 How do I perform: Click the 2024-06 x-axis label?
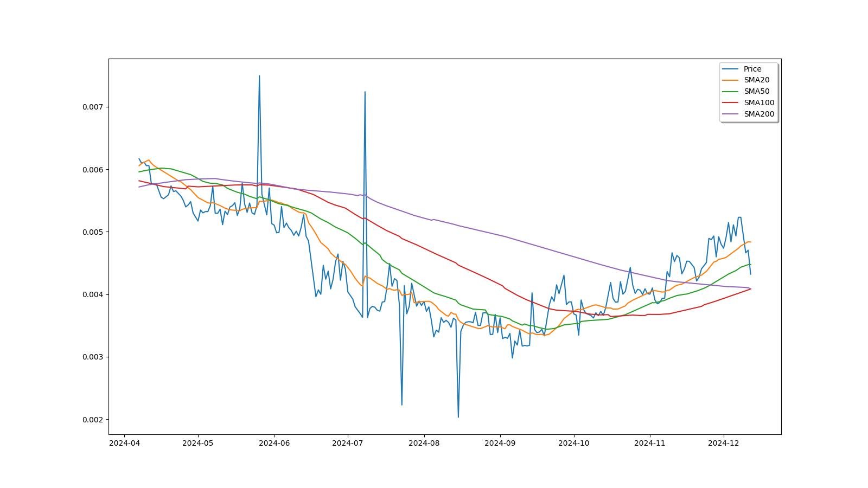[x=274, y=443]
